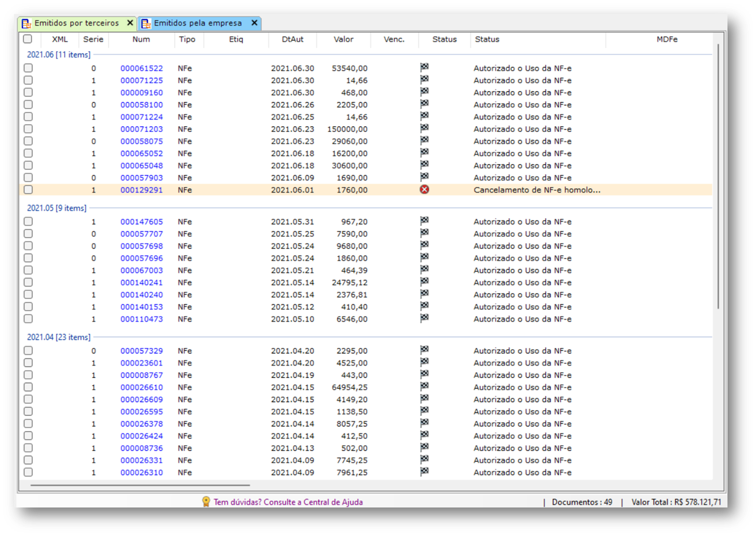756x536 pixels.
Task: Close the Emitidos pela empresa tab
Action: pos(254,23)
